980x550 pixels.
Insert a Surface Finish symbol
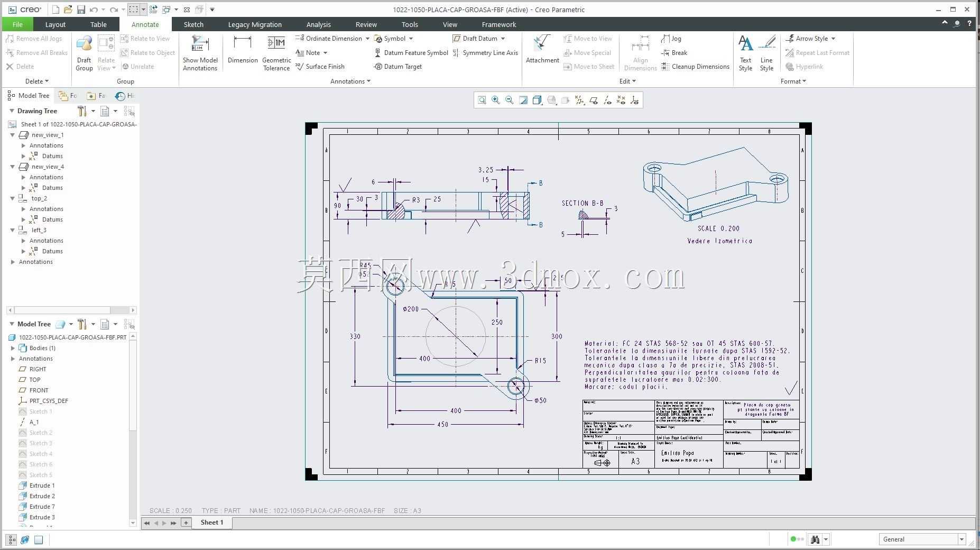click(320, 67)
